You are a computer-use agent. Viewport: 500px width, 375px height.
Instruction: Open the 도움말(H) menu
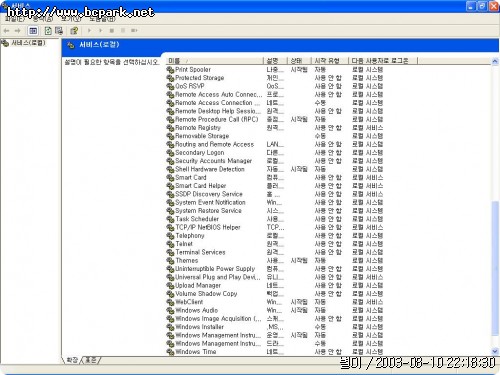point(102,19)
